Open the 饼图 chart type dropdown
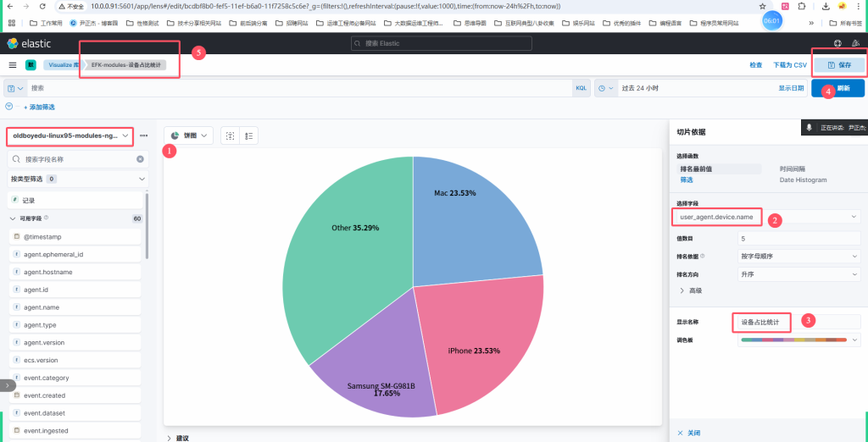 [187, 135]
